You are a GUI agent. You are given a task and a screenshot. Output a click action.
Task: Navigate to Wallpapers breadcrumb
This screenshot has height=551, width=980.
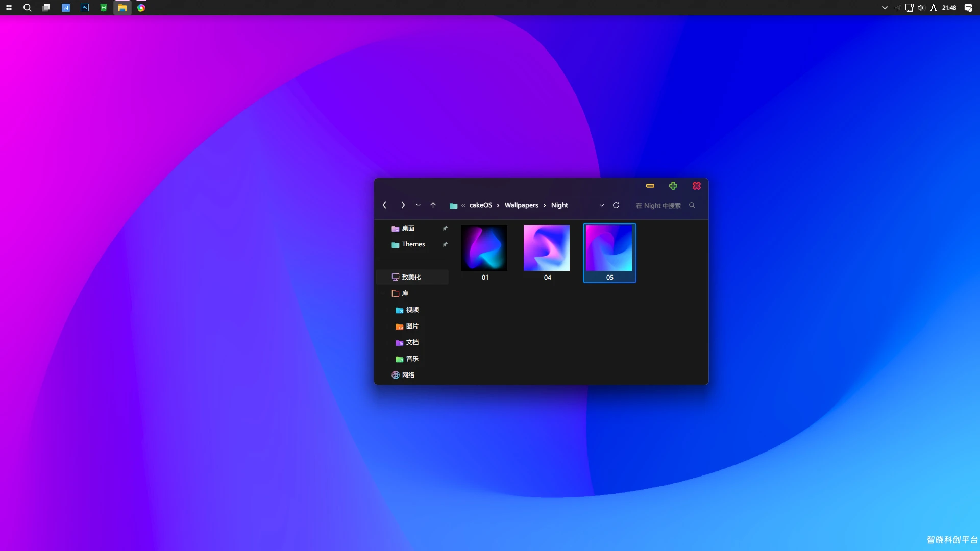521,205
